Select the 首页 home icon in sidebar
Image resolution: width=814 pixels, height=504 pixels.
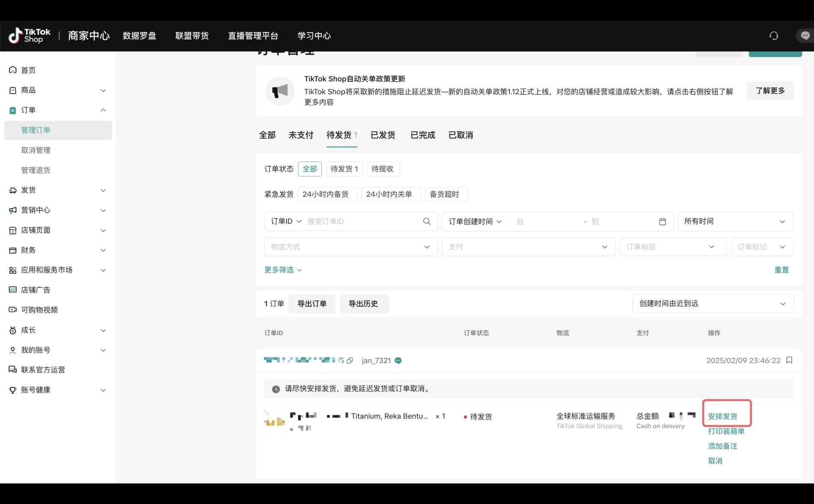pos(12,70)
